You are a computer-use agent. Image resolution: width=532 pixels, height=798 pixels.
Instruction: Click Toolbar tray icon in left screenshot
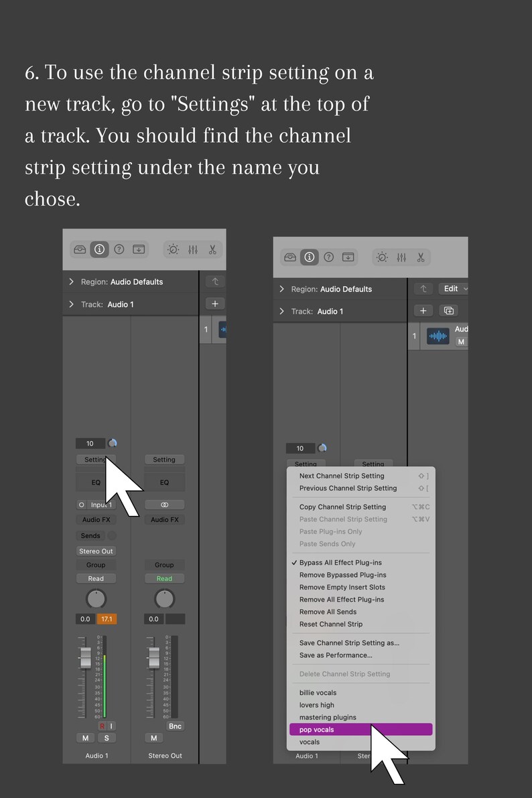click(x=139, y=249)
